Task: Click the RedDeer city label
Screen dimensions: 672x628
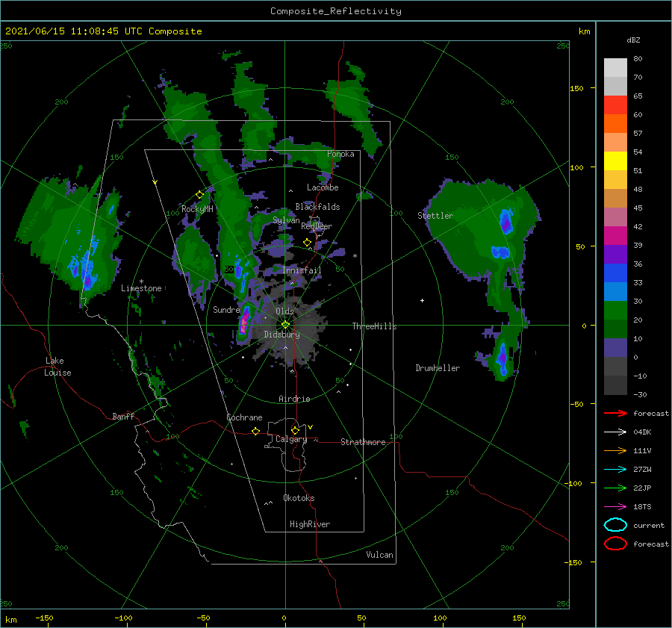Action: [317, 226]
